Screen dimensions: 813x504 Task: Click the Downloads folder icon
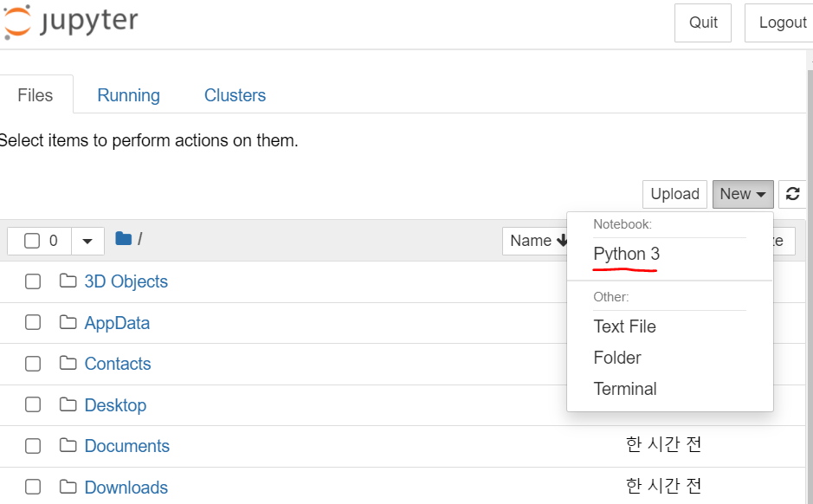(68, 488)
